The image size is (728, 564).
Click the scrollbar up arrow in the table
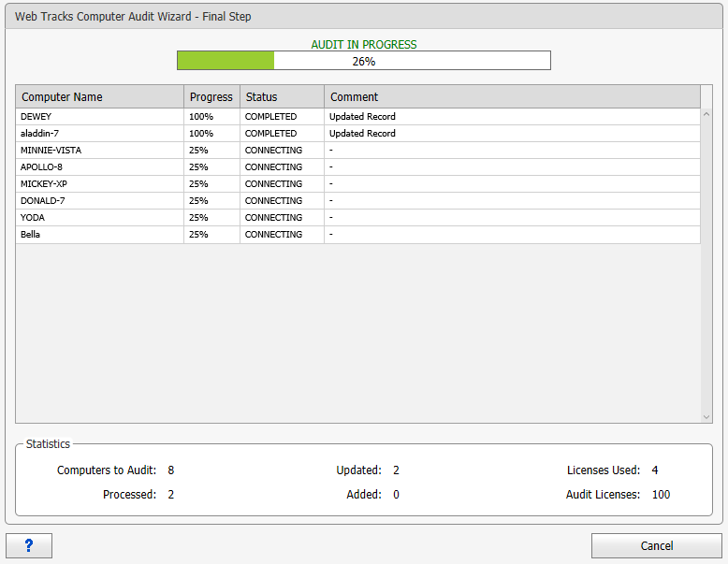tap(706, 114)
